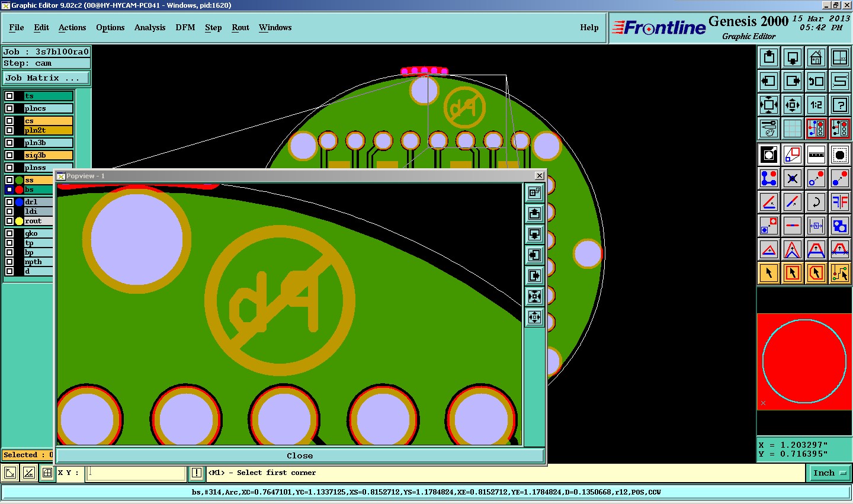The image size is (853, 504).
Task: Click the drl layer blue color dot
Action: [19, 202]
